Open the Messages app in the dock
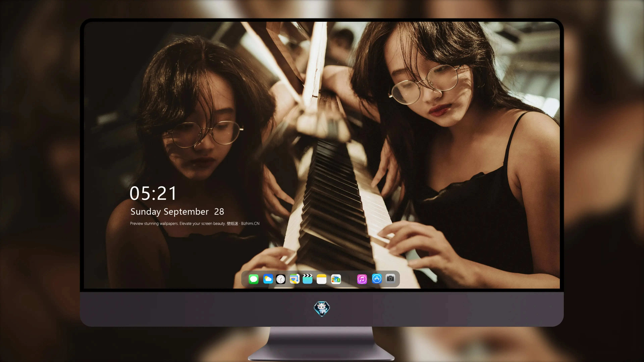Image resolution: width=644 pixels, height=362 pixels. (254, 279)
